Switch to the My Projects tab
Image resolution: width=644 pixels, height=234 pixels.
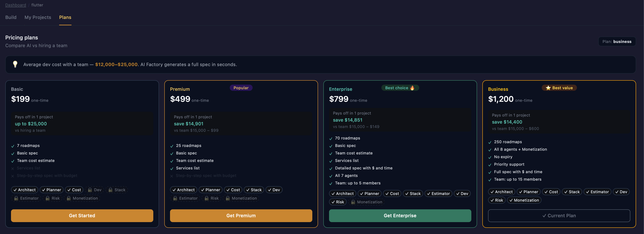click(x=38, y=17)
